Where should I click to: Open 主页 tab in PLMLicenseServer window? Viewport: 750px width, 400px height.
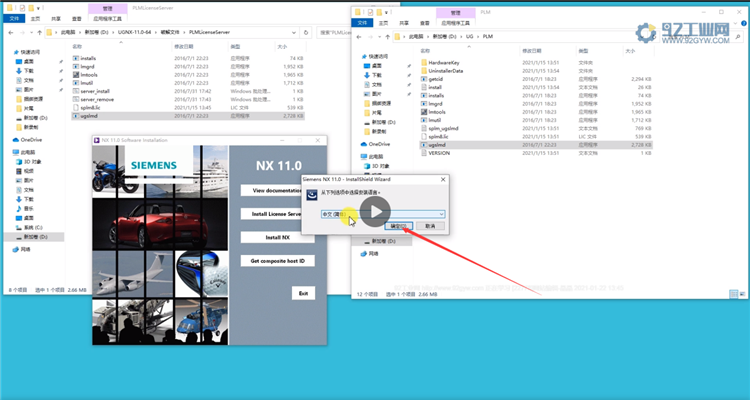35,19
